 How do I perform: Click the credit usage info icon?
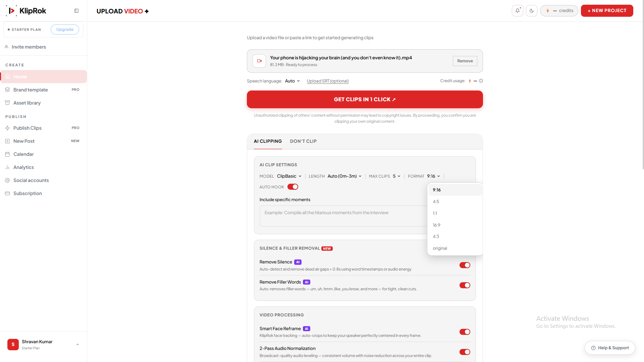coord(481,81)
